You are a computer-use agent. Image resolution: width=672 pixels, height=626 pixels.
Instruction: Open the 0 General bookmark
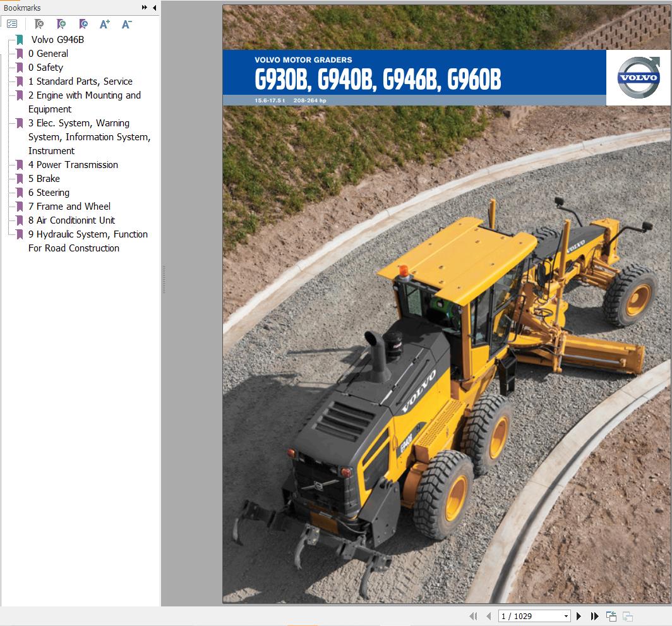pos(48,54)
